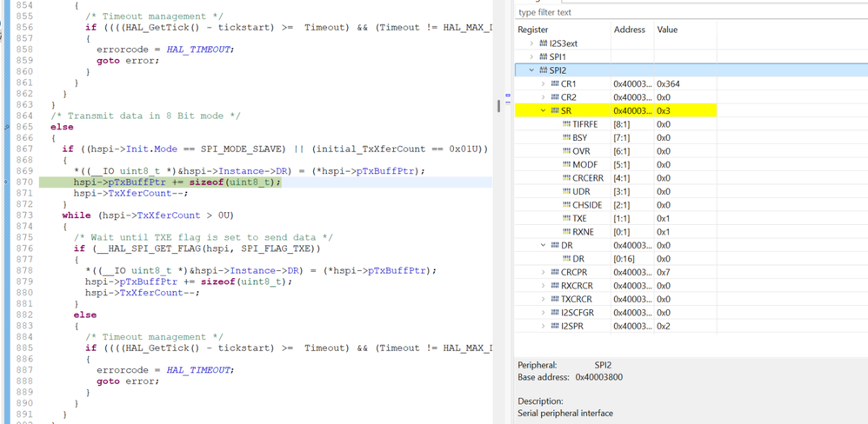This screenshot has height=424, width=868.
Task: Select the DR [0:16] bit field row
Action: pos(616,259)
